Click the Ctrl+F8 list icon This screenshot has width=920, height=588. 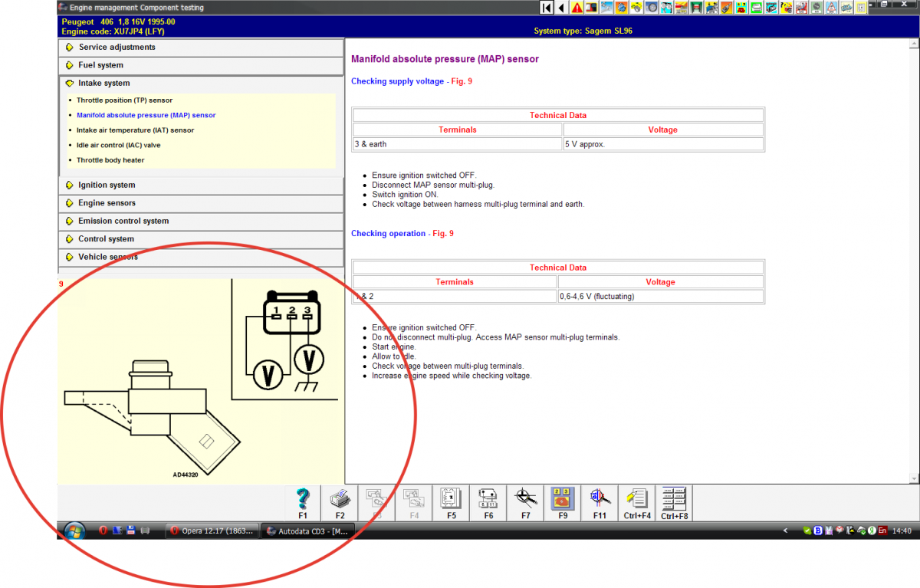pyautogui.click(x=674, y=499)
